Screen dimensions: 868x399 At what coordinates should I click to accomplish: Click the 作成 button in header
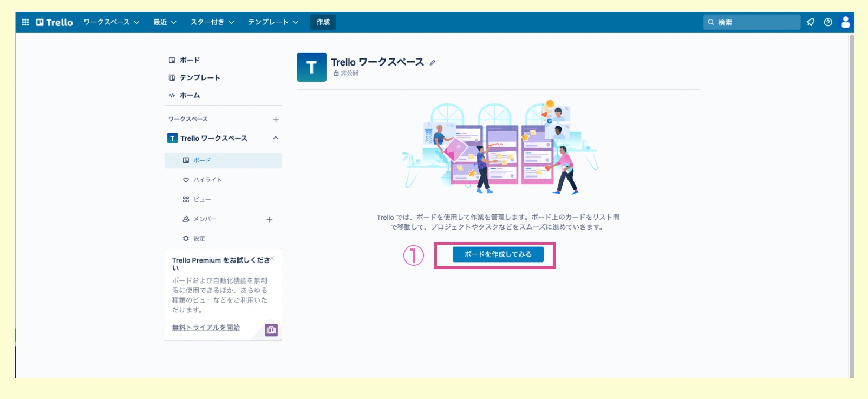click(323, 22)
